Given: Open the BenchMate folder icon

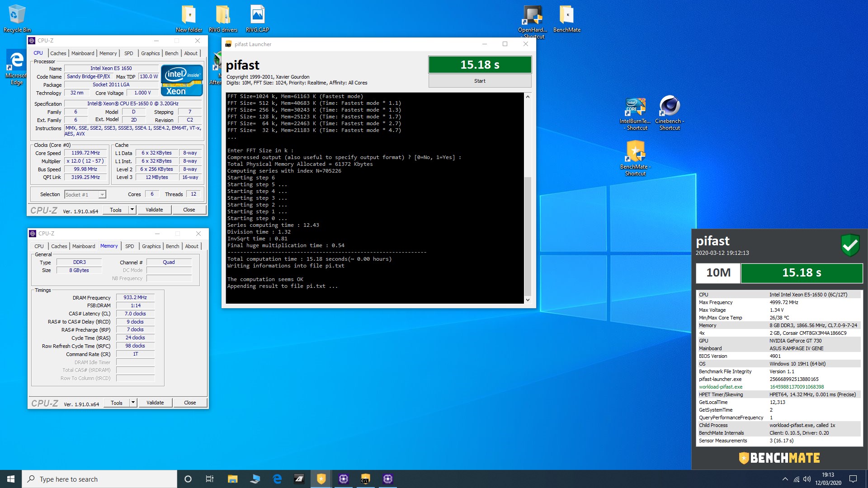Looking at the screenshot, I should click(x=566, y=18).
